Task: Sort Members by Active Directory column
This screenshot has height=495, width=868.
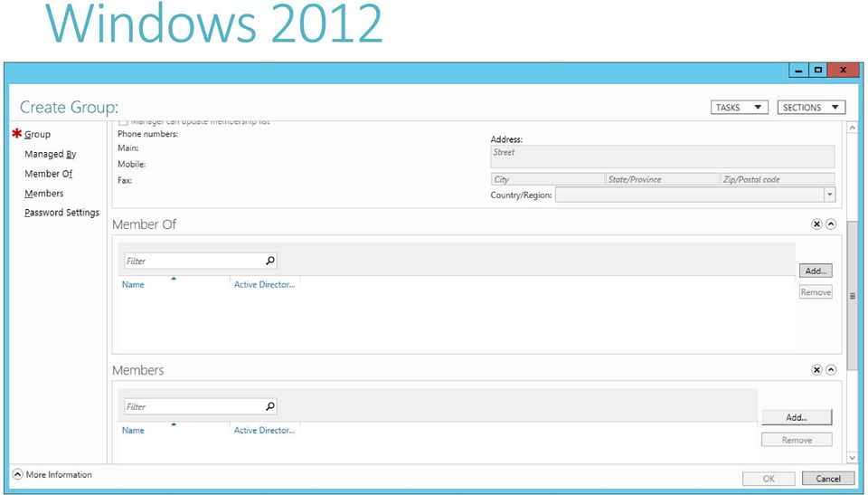Action: click(264, 430)
